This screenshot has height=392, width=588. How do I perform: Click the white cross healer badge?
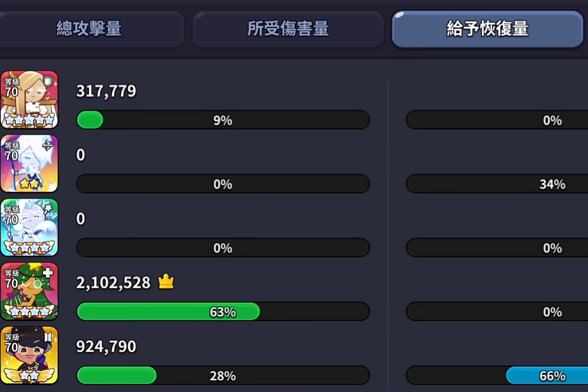[x=48, y=273]
